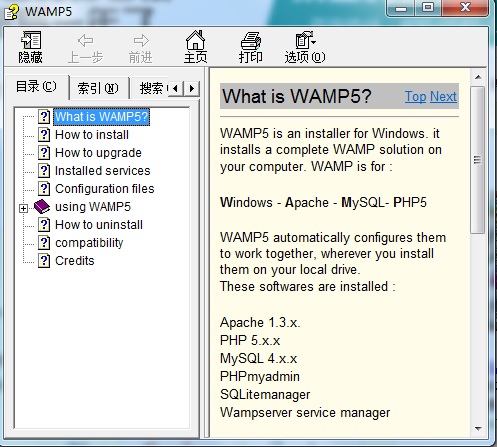Switch to the Search (搜索) tab
Screen dimensions: 497x447
(151, 88)
